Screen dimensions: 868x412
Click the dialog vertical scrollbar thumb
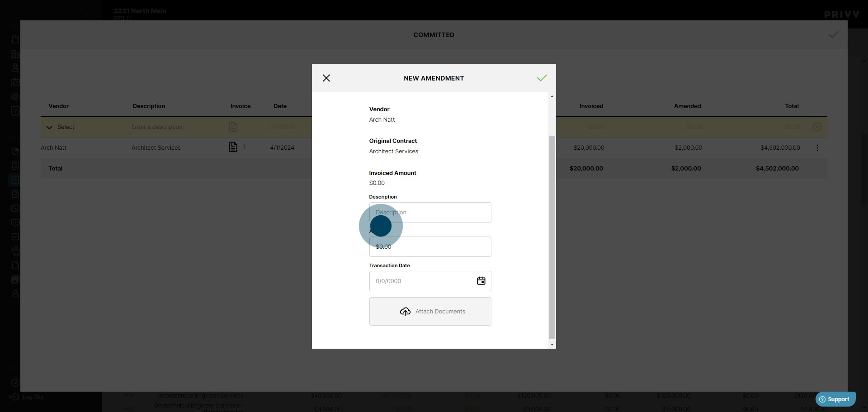pyautogui.click(x=552, y=237)
